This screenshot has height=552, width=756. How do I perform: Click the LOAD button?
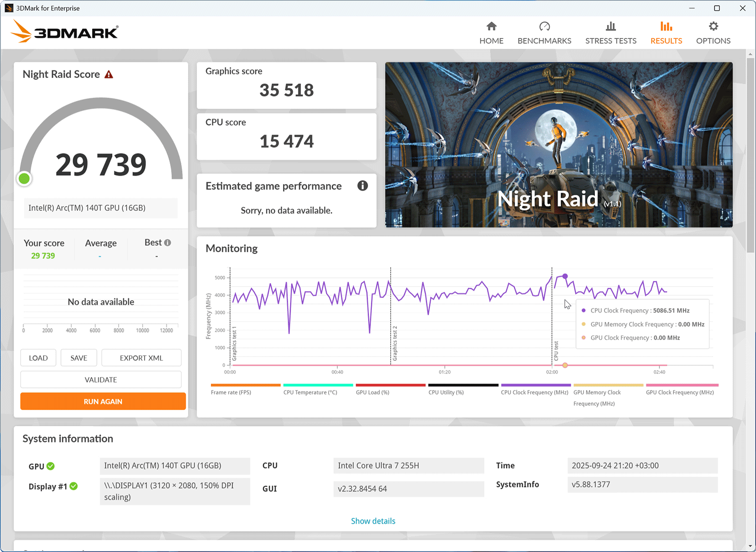coord(38,358)
